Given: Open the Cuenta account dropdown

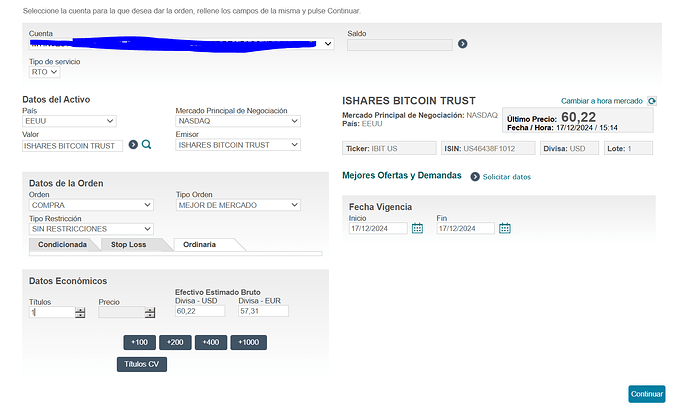Looking at the screenshot, I should tap(181, 44).
